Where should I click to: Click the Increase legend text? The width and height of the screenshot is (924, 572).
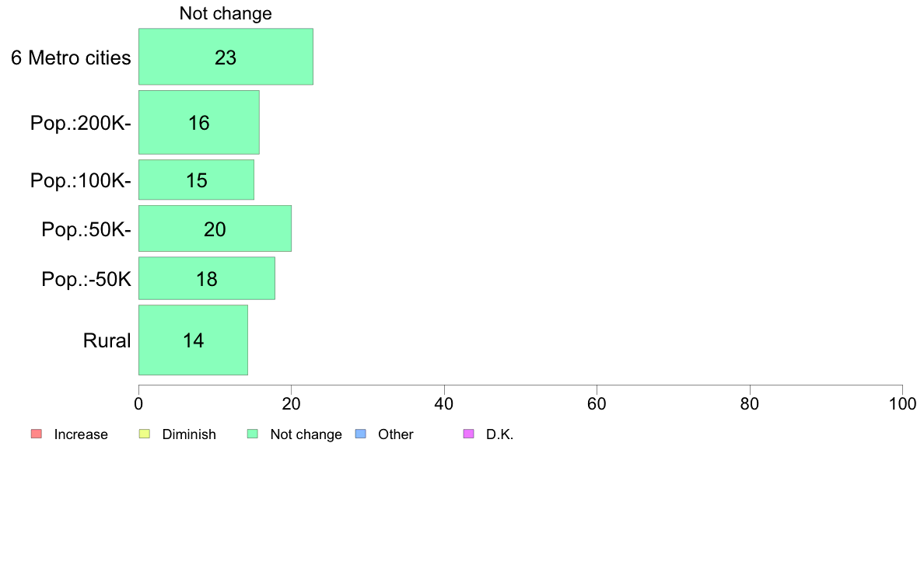pos(81,434)
